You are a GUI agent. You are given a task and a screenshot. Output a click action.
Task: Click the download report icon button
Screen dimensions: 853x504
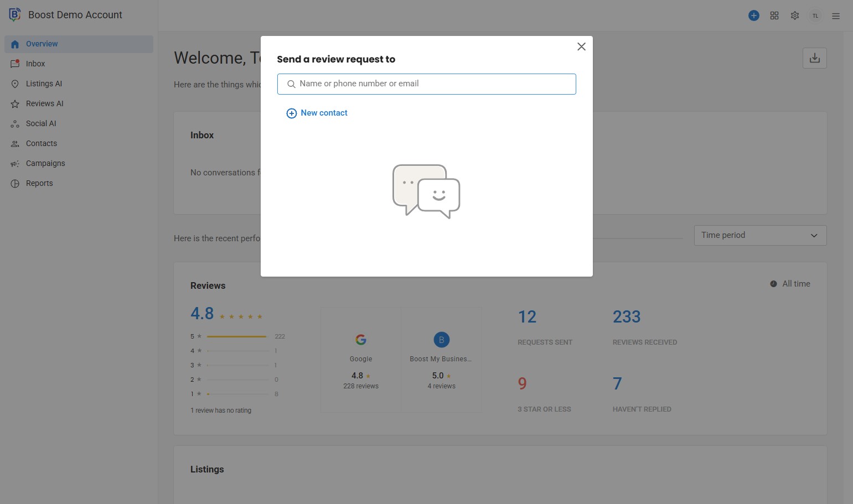point(814,58)
